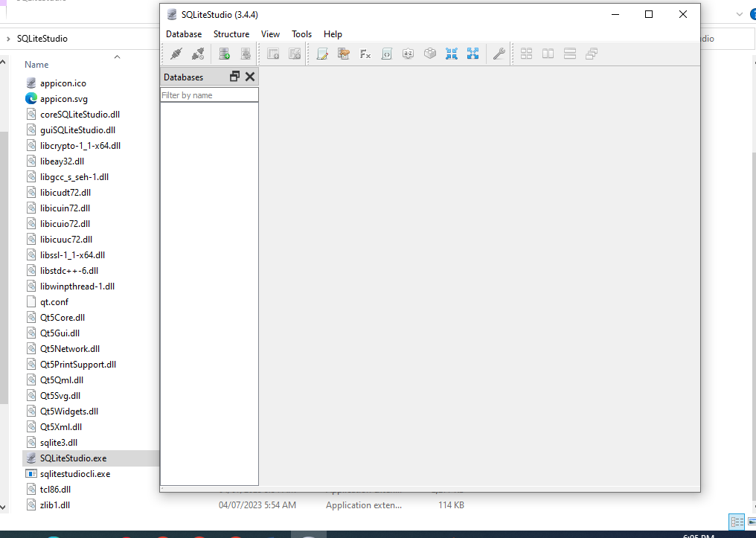The width and height of the screenshot is (756, 538).
Task: Select sqlitestudiocli.exe in file list
Action: click(74, 473)
